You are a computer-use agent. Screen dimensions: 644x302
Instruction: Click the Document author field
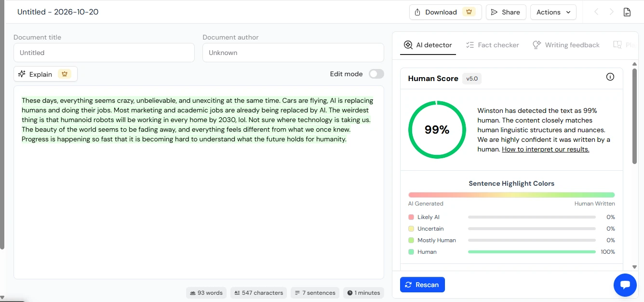coord(293,53)
